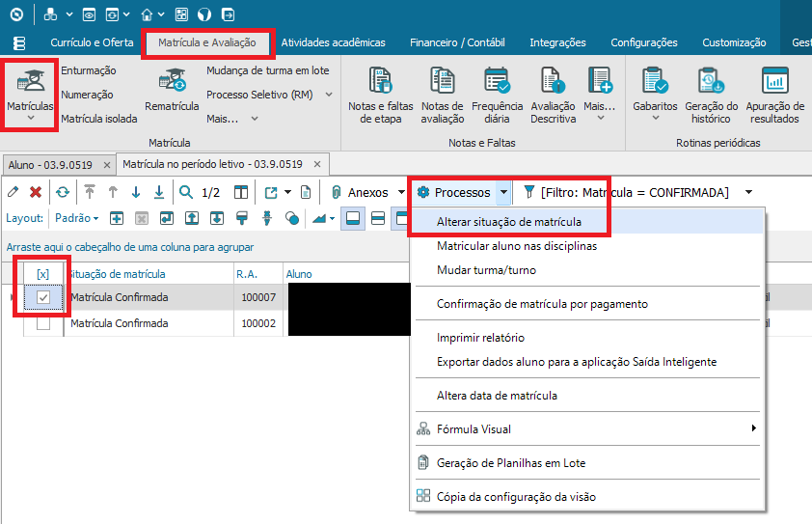Click Matrícula isolada
This screenshot has width=812, height=524.
pyautogui.click(x=99, y=119)
